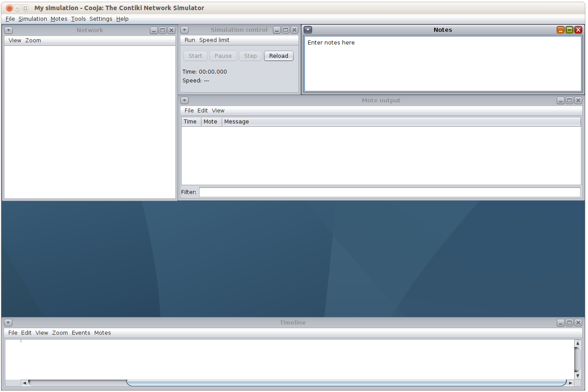Open the Network panel dropdown arrow

click(x=9, y=30)
